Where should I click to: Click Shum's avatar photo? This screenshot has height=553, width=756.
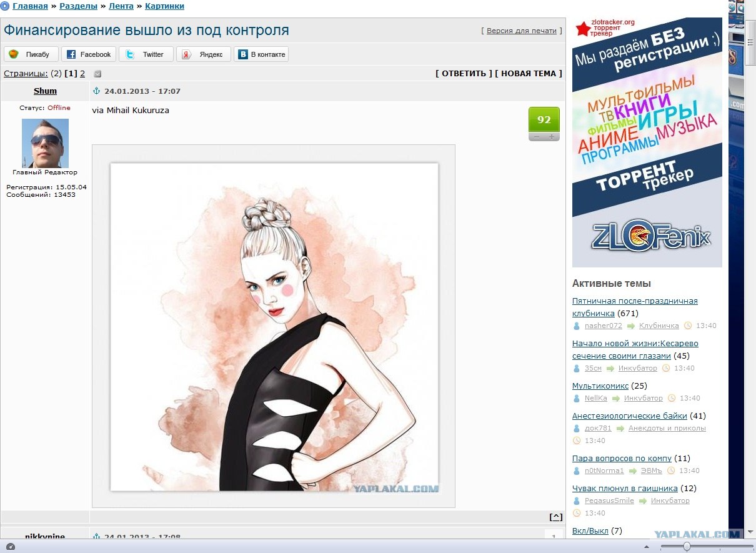(45, 143)
